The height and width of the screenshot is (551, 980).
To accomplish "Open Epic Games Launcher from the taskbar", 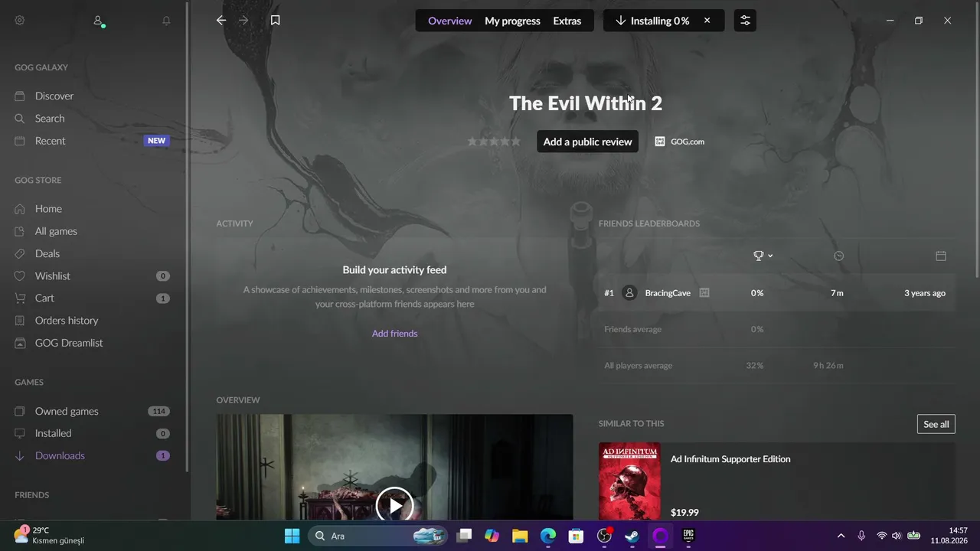I will pyautogui.click(x=688, y=536).
